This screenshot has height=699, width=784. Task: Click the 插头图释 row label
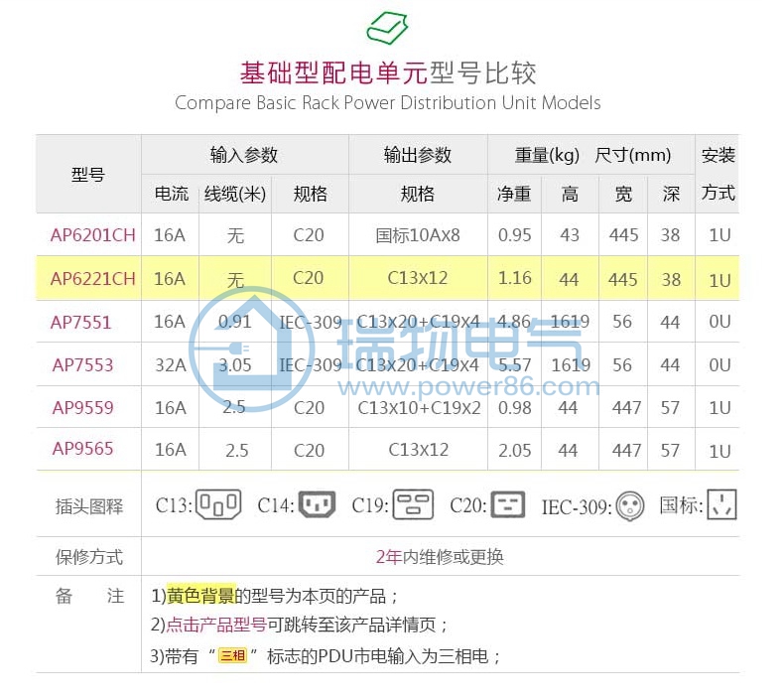point(89,506)
